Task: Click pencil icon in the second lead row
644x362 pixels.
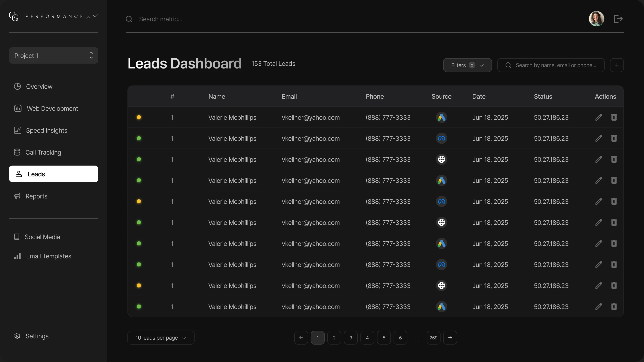Action: pos(599,138)
